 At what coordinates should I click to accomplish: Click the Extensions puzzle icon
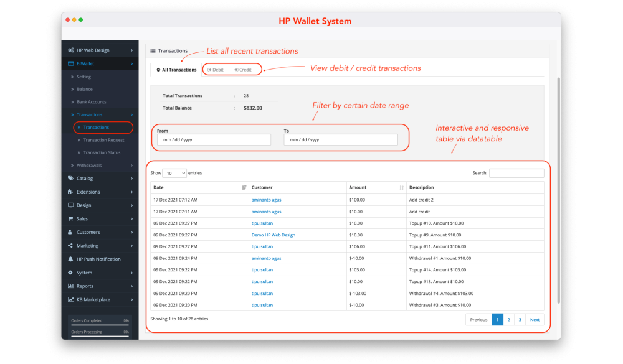click(x=70, y=192)
